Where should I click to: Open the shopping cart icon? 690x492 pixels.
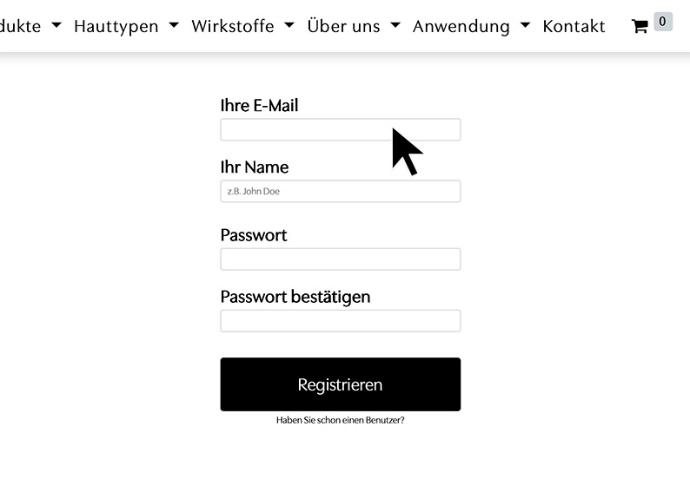(x=639, y=27)
